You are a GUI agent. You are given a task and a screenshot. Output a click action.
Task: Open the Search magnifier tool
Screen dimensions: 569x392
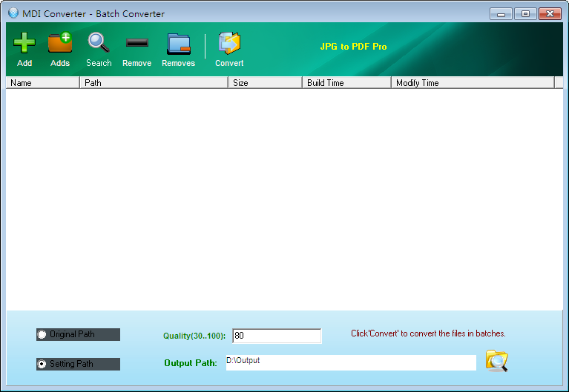coord(99,43)
